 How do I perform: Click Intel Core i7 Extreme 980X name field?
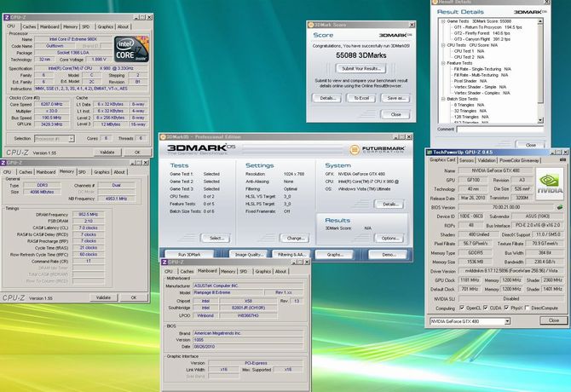[x=73, y=39]
